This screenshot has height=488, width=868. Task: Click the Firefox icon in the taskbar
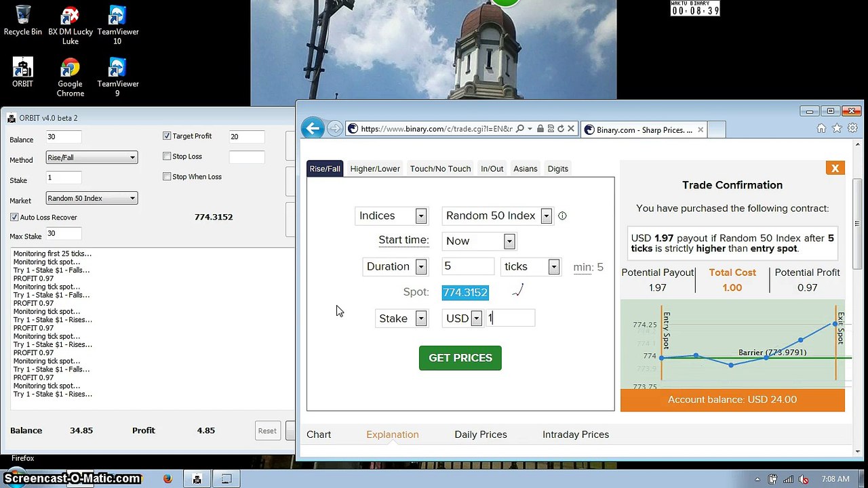tap(167, 479)
